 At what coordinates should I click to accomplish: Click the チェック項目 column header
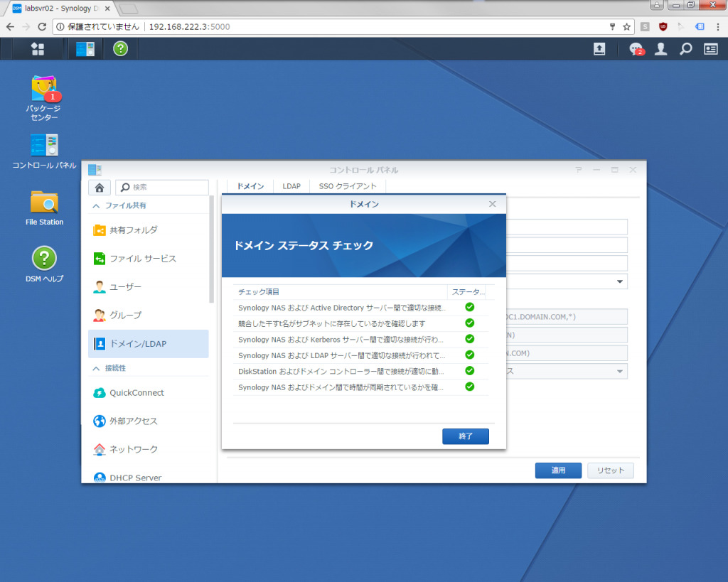pos(340,292)
